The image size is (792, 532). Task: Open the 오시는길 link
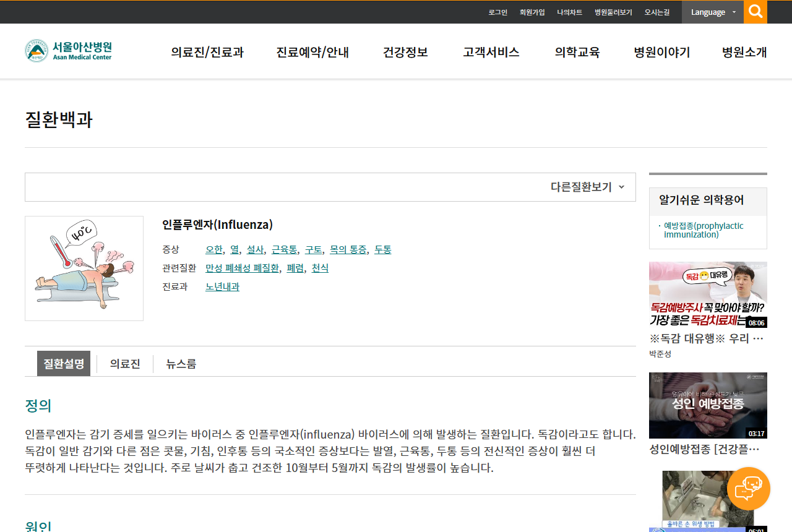click(657, 12)
